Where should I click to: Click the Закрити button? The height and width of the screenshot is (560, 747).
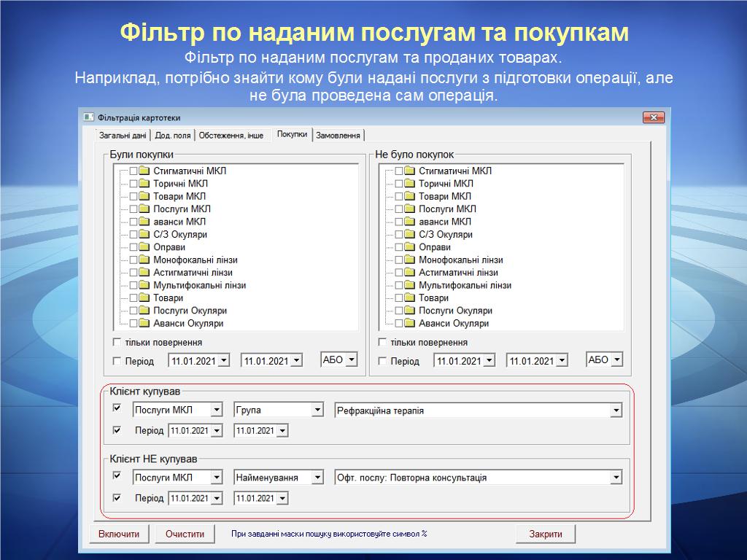[x=546, y=534]
